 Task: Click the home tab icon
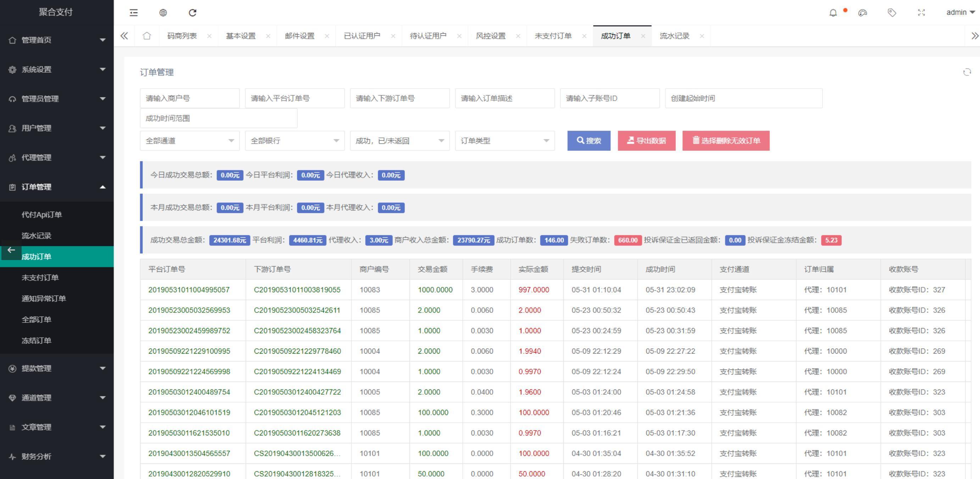(146, 36)
